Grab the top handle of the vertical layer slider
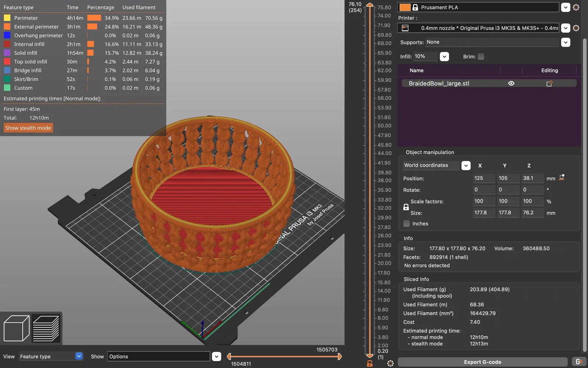 tap(370, 5)
